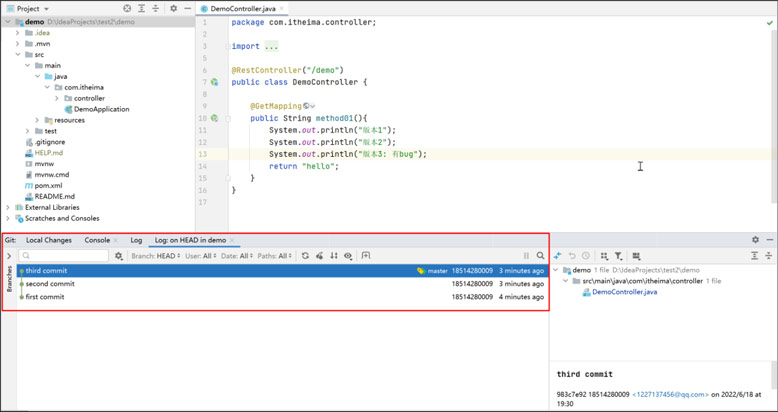Select the 'third commit' row in log
Viewport: 778px width, 412px height.
(283, 271)
